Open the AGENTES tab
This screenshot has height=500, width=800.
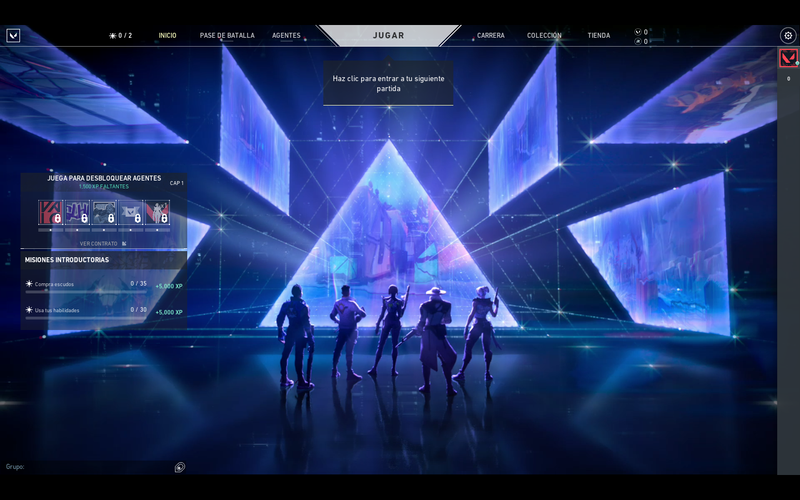pyautogui.click(x=286, y=36)
